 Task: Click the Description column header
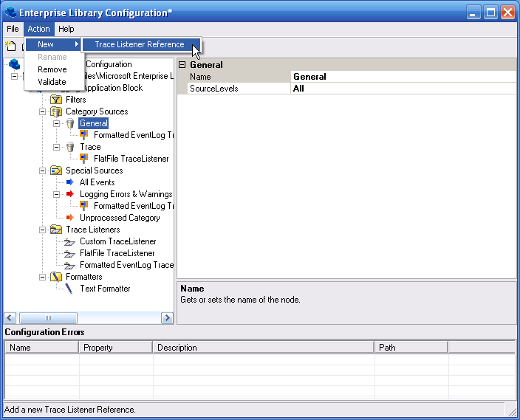pos(263,347)
